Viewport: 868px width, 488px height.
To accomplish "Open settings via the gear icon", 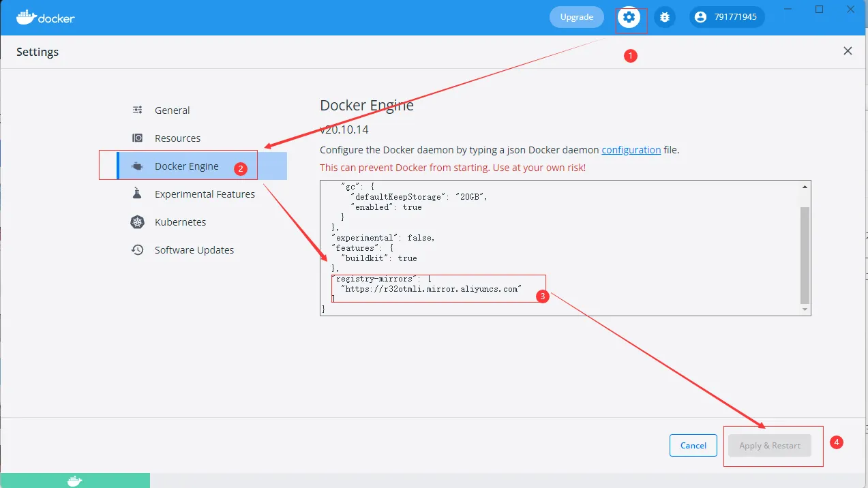I will (630, 17).
